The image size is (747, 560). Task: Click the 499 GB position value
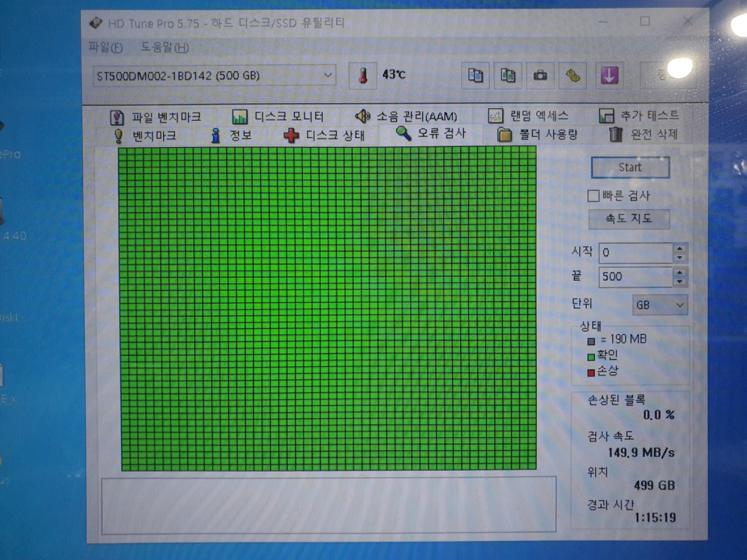pyautogui.click(x=654, y=485)
